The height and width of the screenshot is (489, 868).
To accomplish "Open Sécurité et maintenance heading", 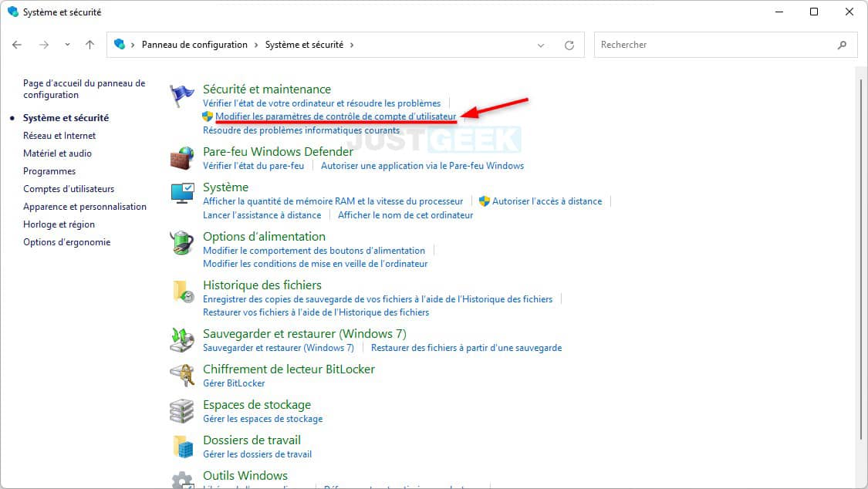I will (267, 89).
